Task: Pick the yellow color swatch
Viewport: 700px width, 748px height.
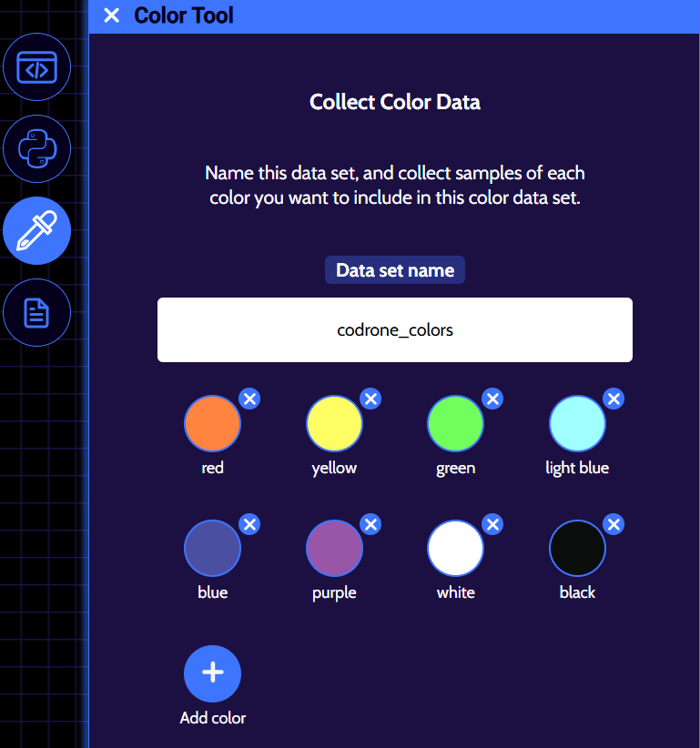Action: pos(334,424)
